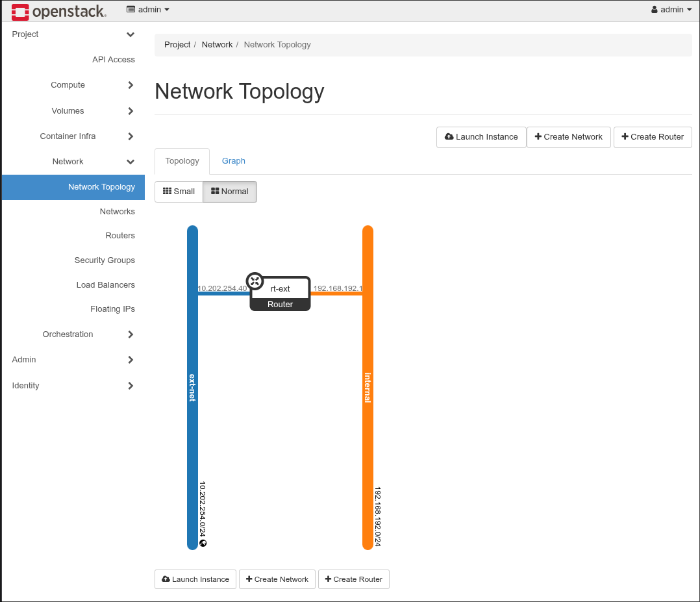
Task: Select the Topology tab
Action: click(x=182, y=161)
